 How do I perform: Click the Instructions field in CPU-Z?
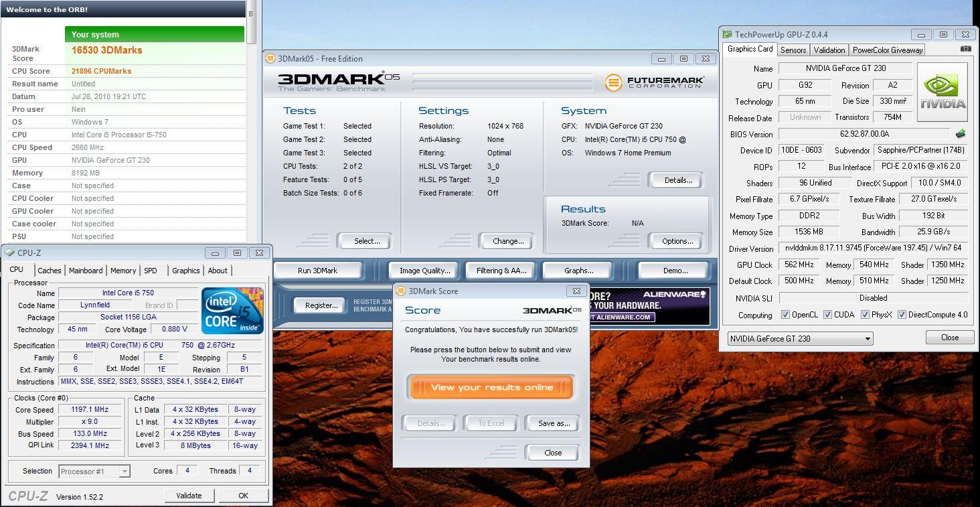161,382
